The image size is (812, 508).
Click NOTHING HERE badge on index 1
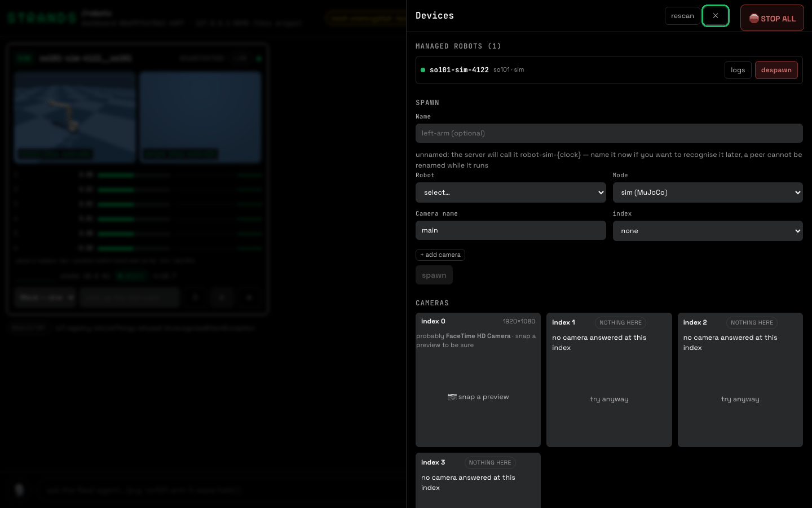[x=620, y=323]
